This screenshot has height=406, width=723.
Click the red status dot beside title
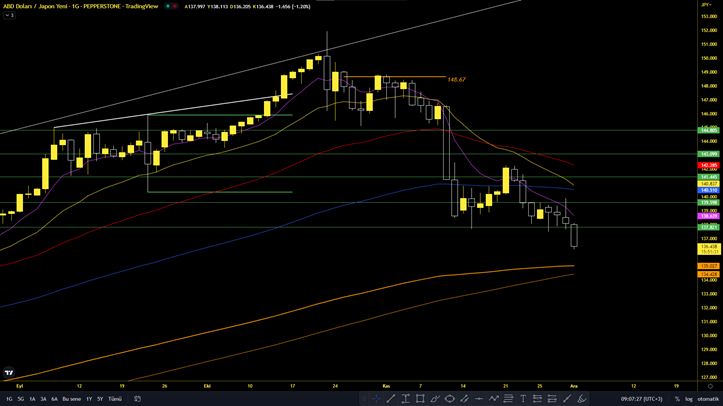(x=175, y=6)
